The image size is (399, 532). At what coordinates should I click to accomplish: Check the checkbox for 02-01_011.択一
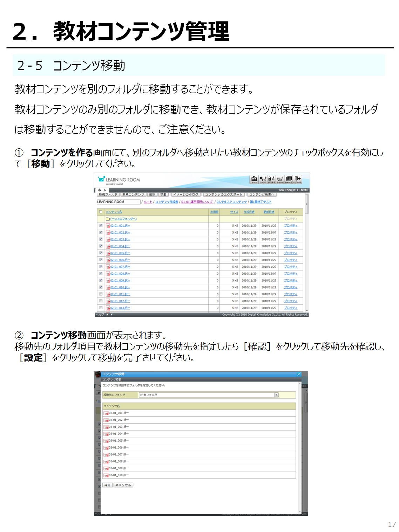[x=101, y=294]
